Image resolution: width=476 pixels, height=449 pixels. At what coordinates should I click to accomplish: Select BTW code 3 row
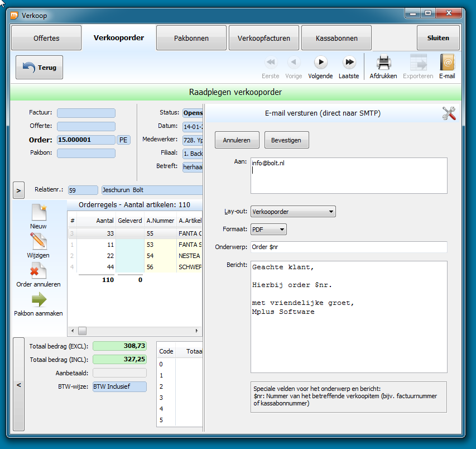(x=180, y=398)
